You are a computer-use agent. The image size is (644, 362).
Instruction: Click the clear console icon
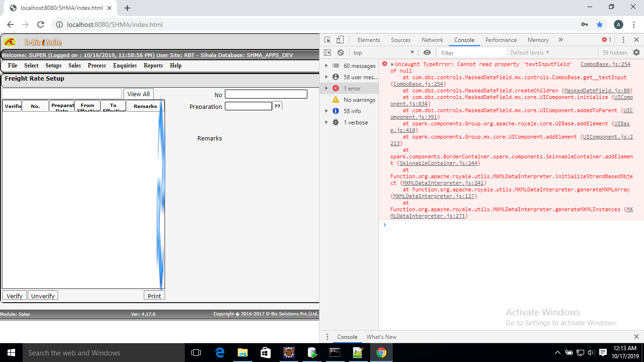(340, 52)
